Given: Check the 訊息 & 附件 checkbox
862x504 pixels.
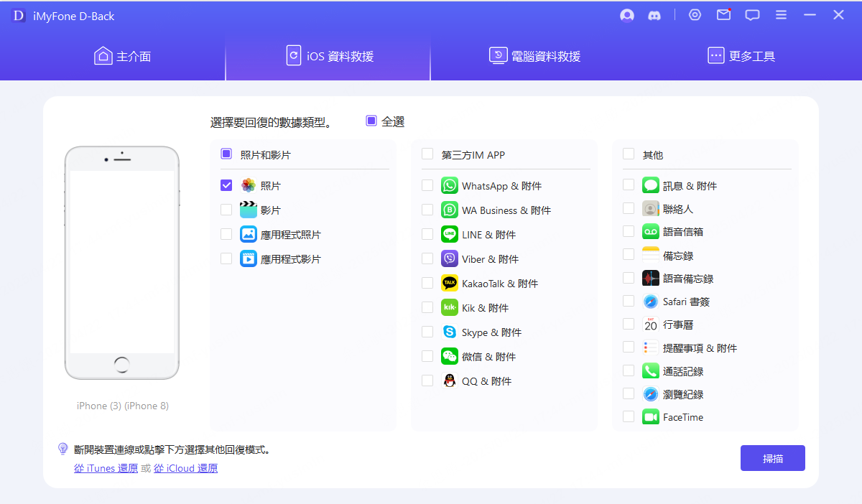Looking at the screenshot, I should (629, 185).
